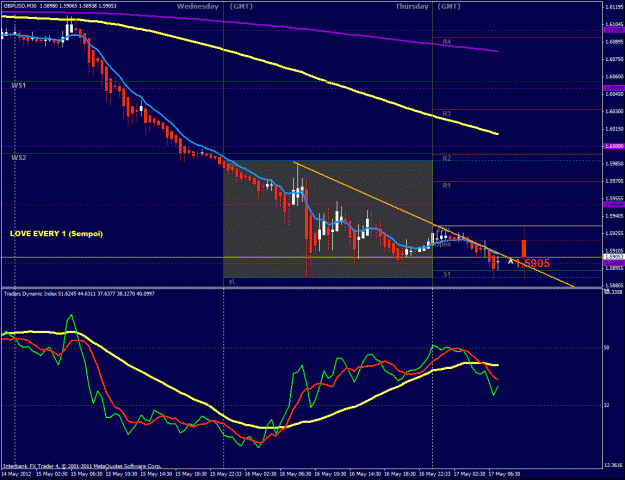Click the WS2 weekly support label

(19, 158)
